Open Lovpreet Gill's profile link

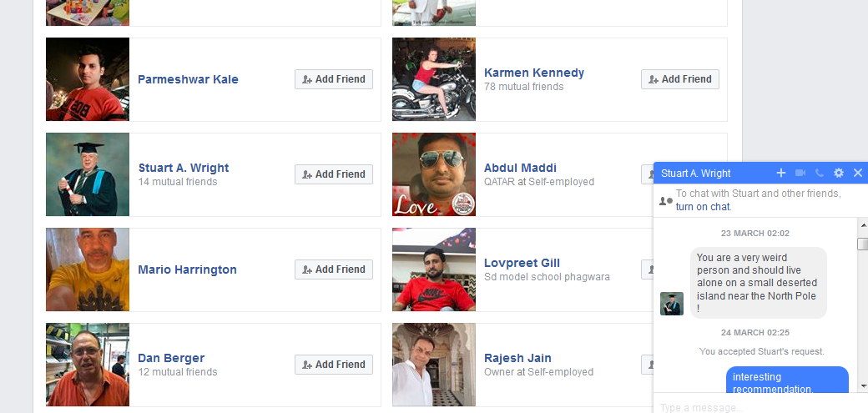522,263
